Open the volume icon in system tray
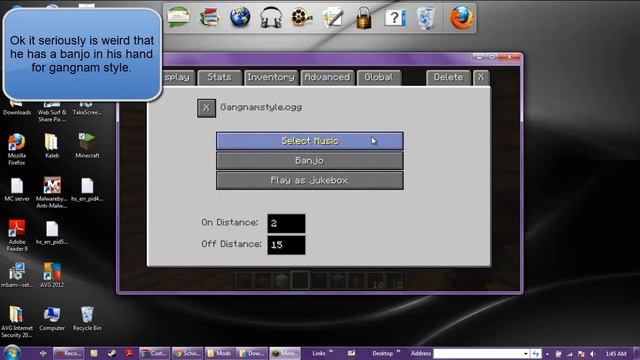 click(593, 354)
